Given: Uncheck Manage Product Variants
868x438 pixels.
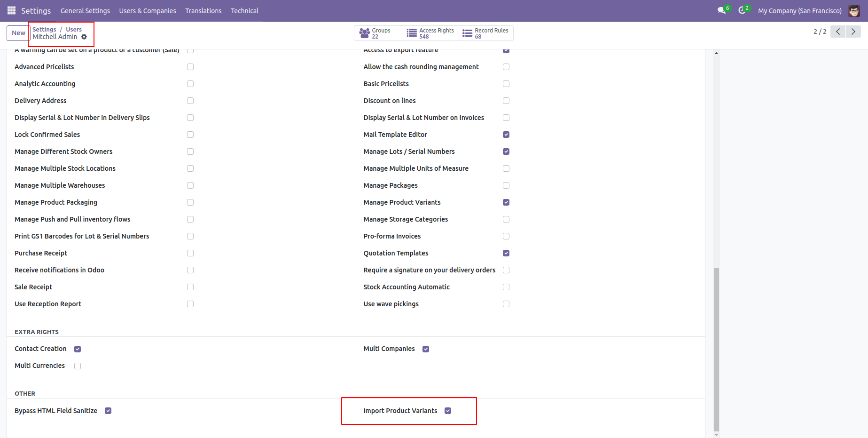Looking at the screenshot, I should coord(506,202).
